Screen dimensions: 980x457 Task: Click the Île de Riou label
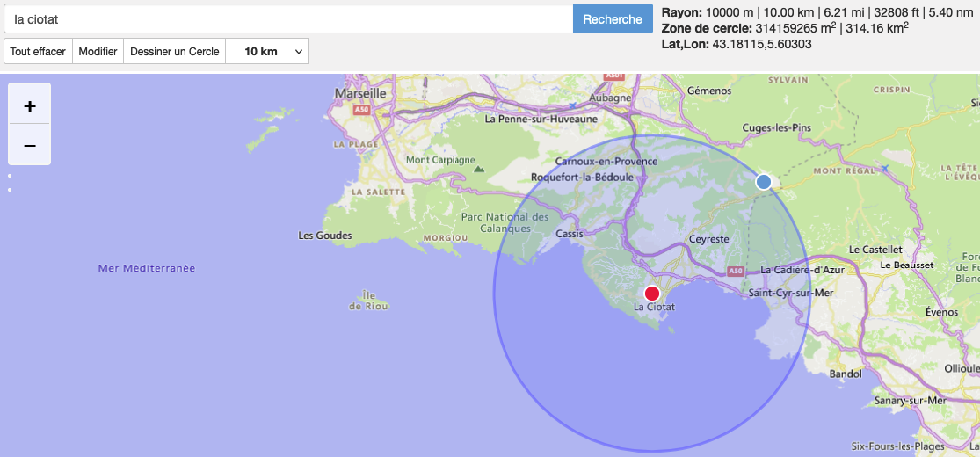click(x=369, y=301)
